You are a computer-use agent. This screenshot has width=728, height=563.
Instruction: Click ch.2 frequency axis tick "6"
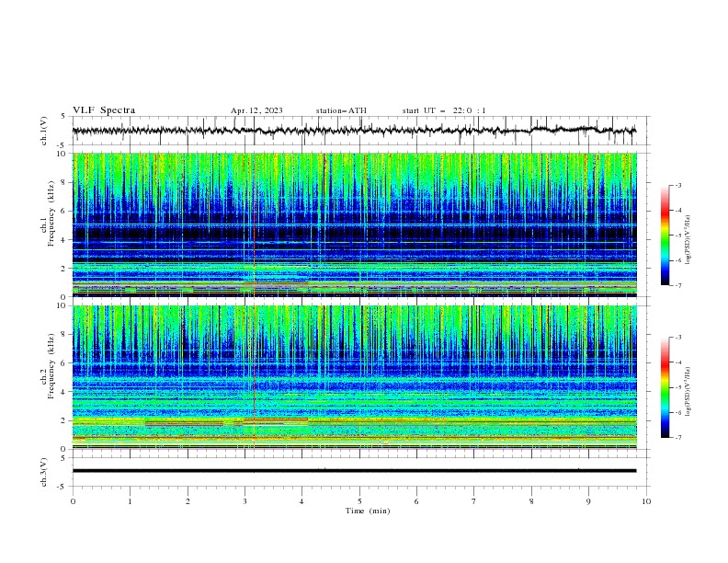click(x=65, y=362)
